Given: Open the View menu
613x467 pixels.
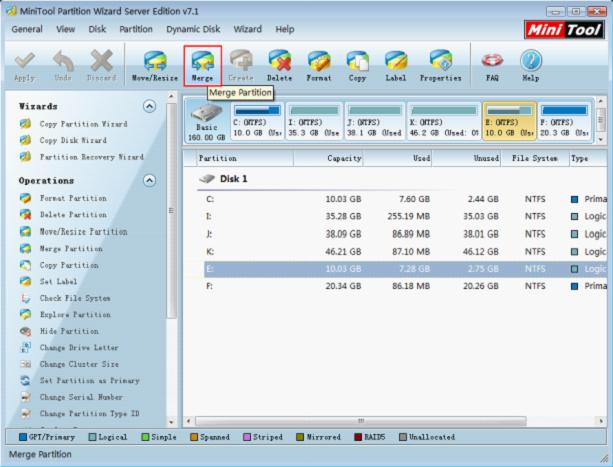Looking at the screenshot, I should pos(65,29).
